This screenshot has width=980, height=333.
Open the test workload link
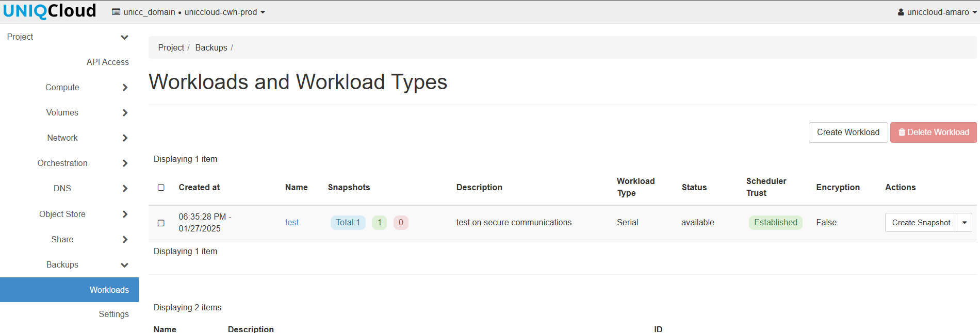pyautogui.click(x=292, y=223)
